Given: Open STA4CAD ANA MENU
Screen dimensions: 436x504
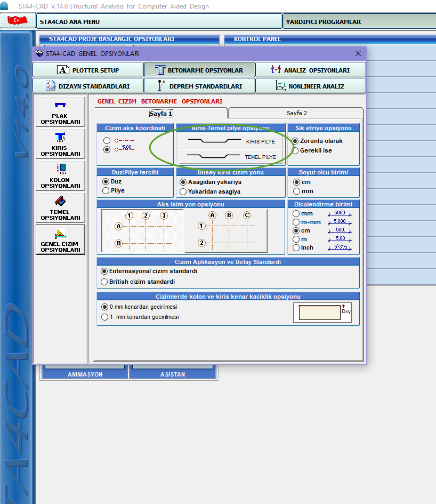Looking at the screenshot, I should point(159,21).
